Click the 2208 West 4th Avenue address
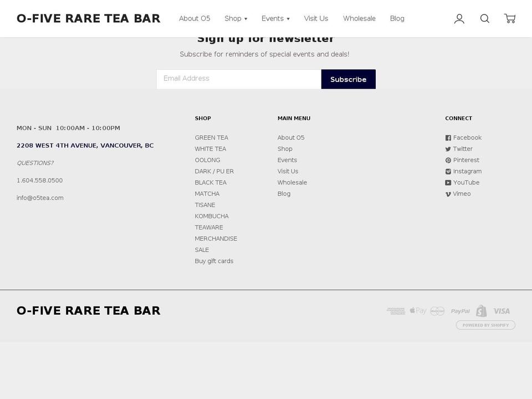This screenshot has width=532, height=399. [85, 146]
